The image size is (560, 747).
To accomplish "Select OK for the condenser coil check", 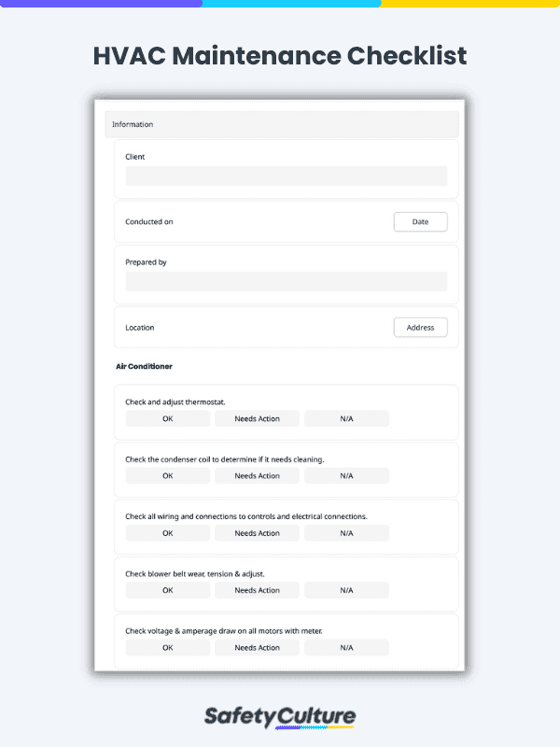I will pos(167,475).
